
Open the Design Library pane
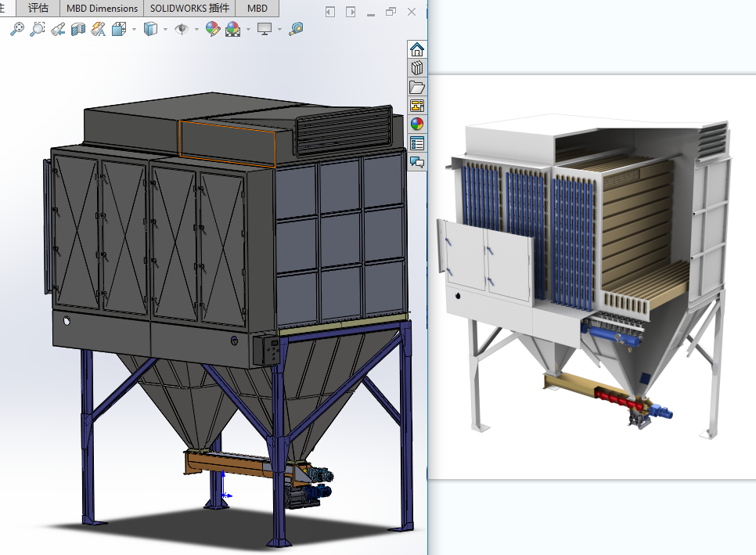[x=417, y=68]
